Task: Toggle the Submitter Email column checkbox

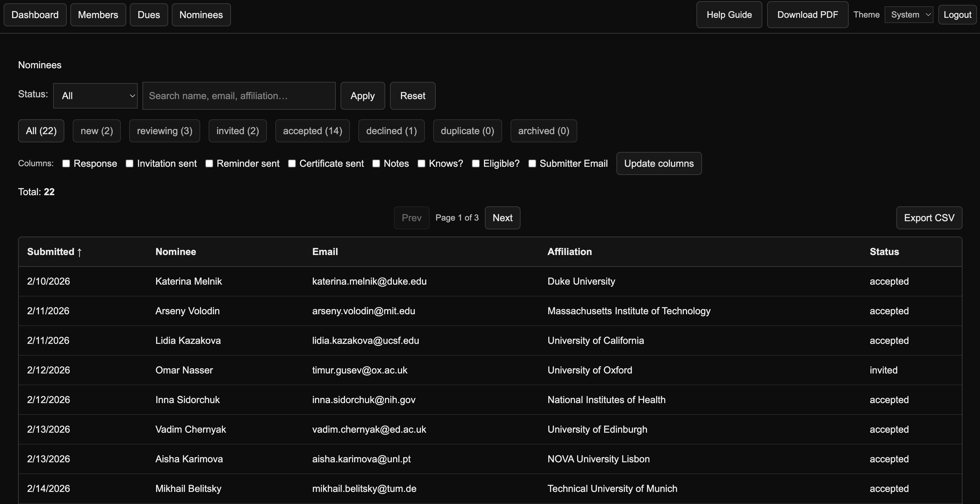Action: tap(532, 163)
